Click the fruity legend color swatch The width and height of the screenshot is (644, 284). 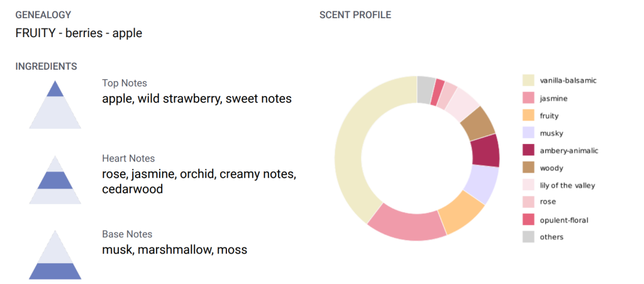(528, 116)
